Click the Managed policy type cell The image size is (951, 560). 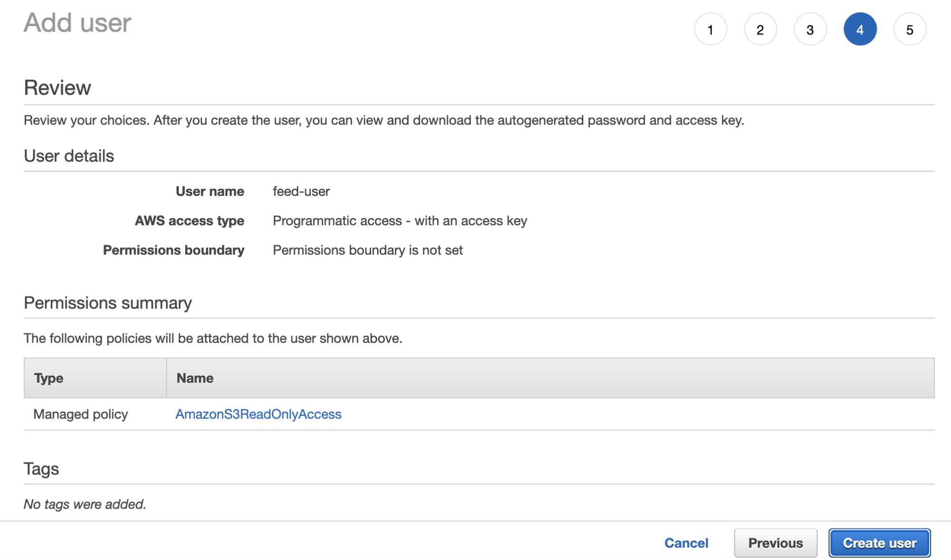pos(80,414)
